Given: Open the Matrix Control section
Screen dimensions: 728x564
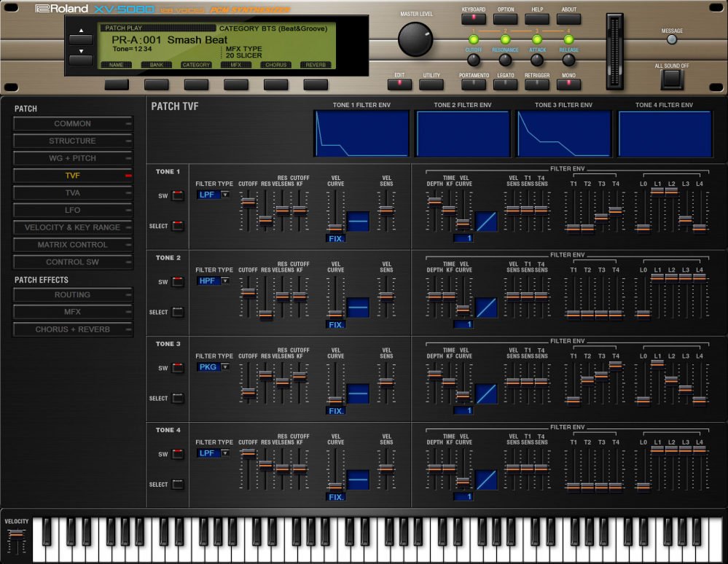Looking at the screenshot, I should (73, 245).
